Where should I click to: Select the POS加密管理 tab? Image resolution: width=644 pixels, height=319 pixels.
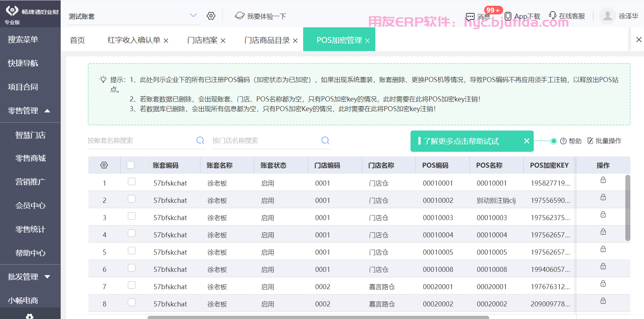point(339,40)
